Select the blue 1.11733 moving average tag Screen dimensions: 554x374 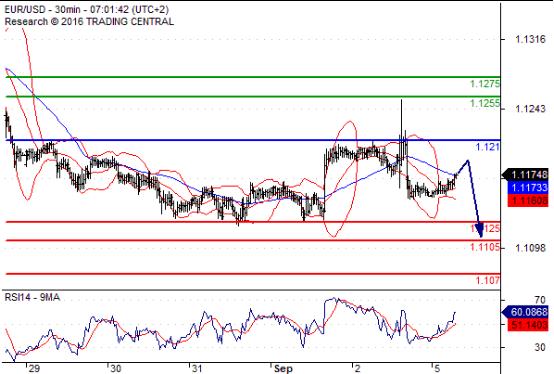tap(528, 188)
